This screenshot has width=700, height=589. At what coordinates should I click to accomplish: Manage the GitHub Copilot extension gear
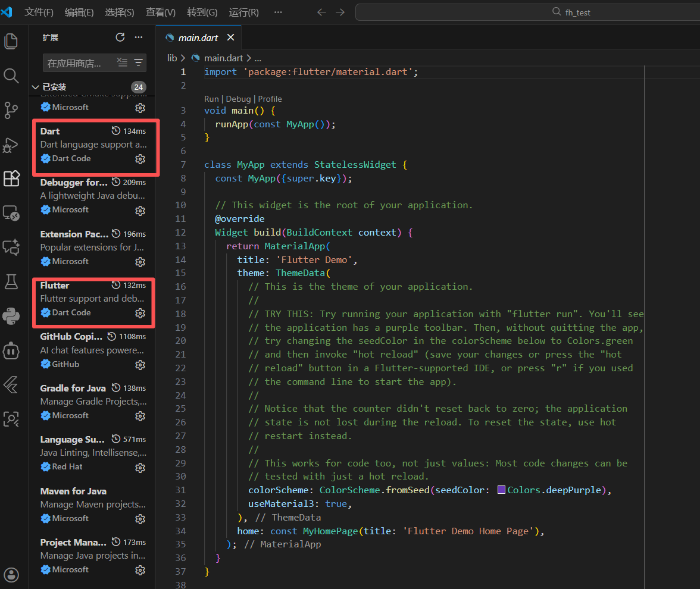point(140,365)
